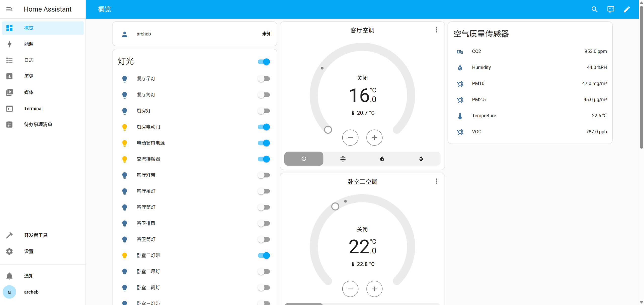Viewport: 644px width, 305px height.
Task: Increase 客厅空调 temperature with plus button
Action: pyautogui.click(x=374, y=138)
